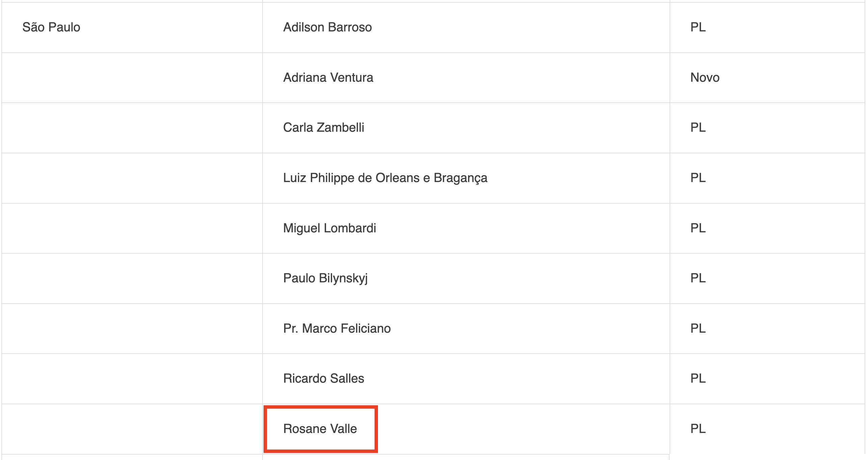The height and width of the screenshot is (460, 868).
Task: Click Luiz Philippe de Orleans e Bragança
Action: 385,178
